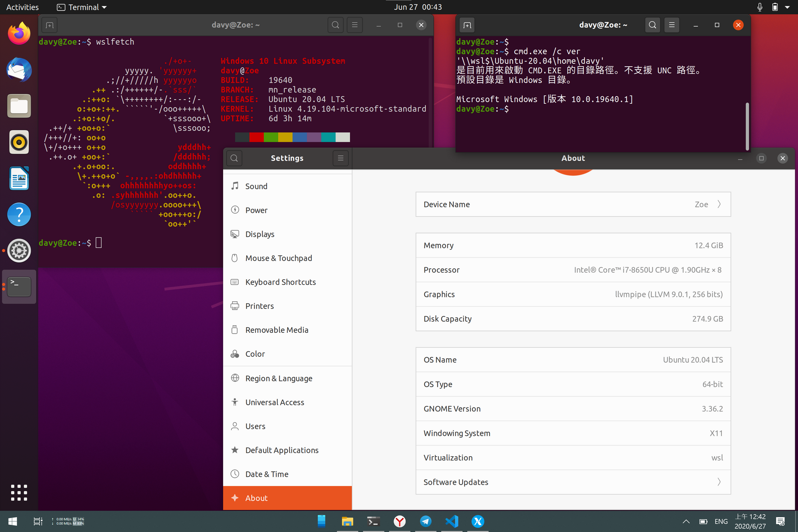
Task: Open Keyboard Shortcuts settings icon
Action: coord(235,282)
